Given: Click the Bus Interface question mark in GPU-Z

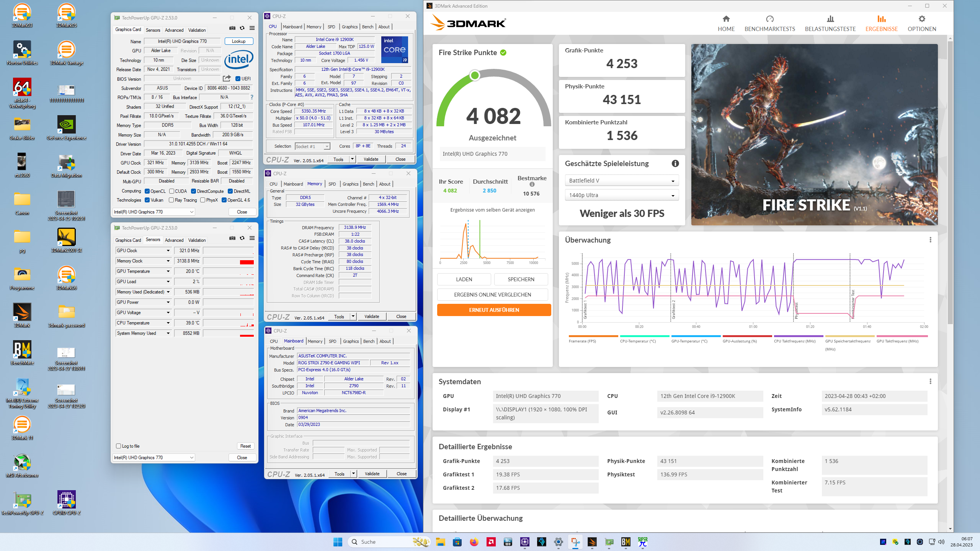Looking at the screenshot, I should (252, 97).
